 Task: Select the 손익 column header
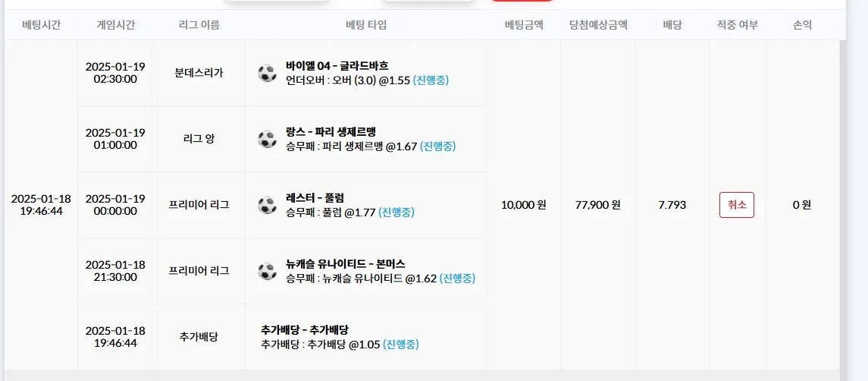coord(803,25)
